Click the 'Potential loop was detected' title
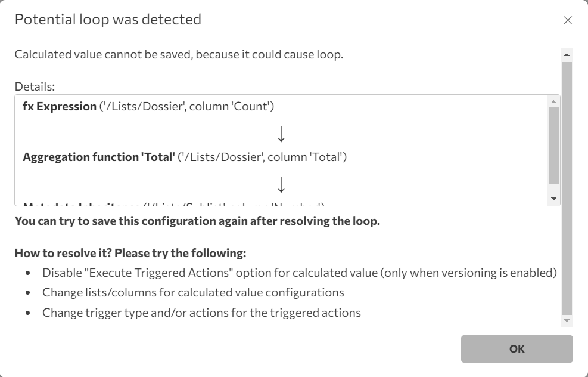The height and width of the screenshot is (377, 588). 108,20
